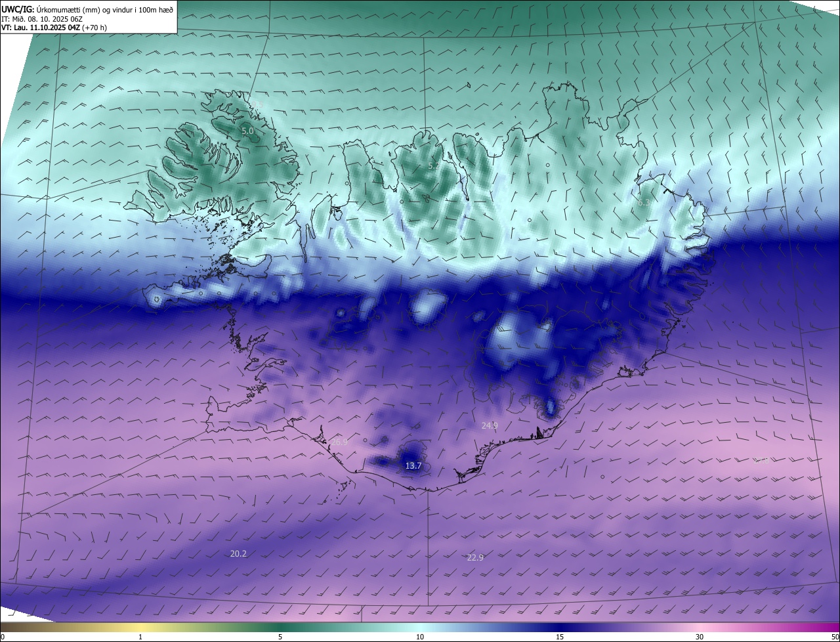Click the colorbar tick label 1
840x642 pixels.
point(140,637)
